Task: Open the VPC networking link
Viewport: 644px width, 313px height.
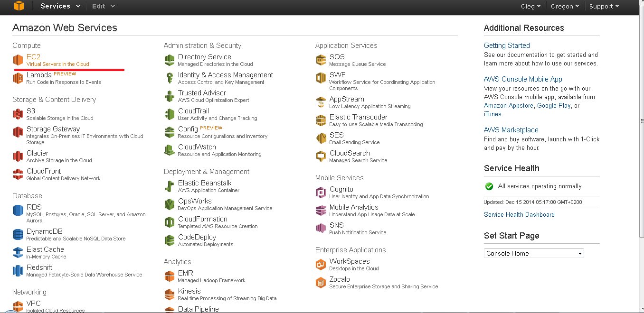Action: (34, 304)
